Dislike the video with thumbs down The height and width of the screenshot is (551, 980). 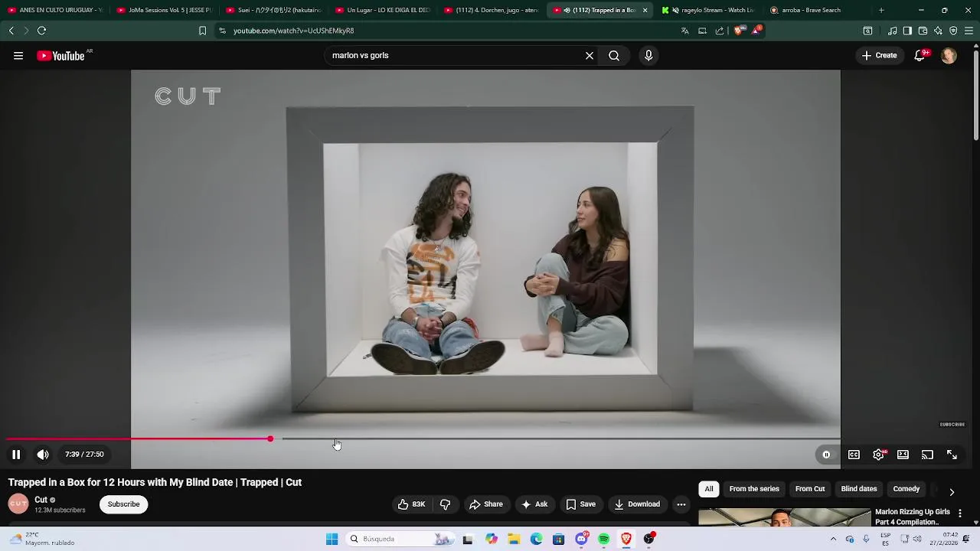(x=445, y=504)
